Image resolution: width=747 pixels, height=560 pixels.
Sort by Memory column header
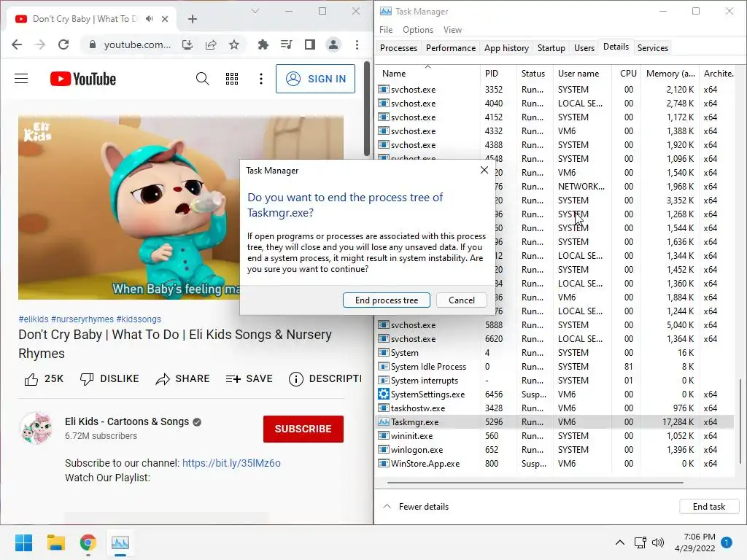[x=670, y=74]
